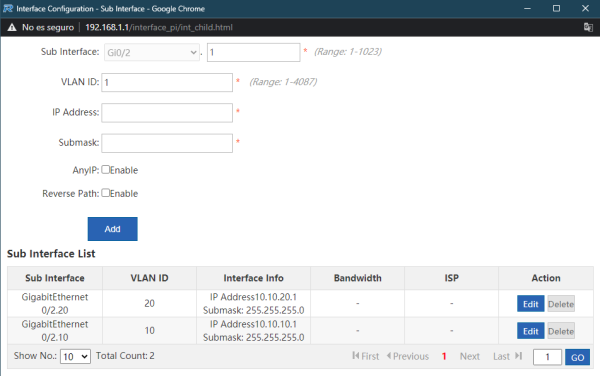Image resolution: width=600 pixels, height=376 pixels.
Task: Select the 'IP Address10.10.20.1' cell
Action: coord(253,303)
